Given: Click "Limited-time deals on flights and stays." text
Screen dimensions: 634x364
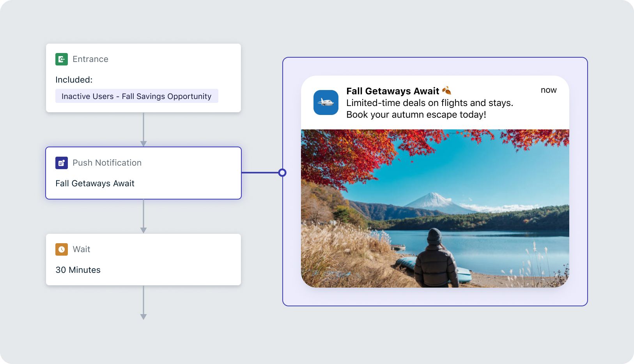Looking at the screenshot, I should pos(430,103).
